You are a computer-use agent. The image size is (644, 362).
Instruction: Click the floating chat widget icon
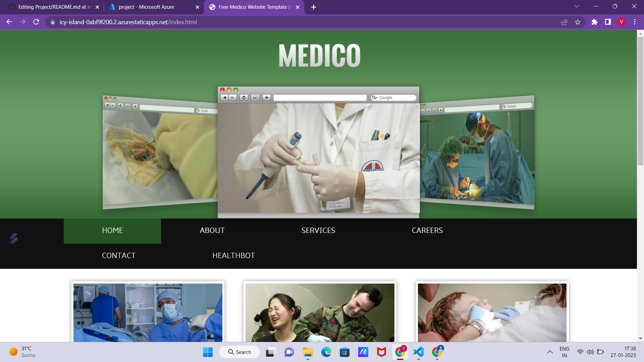[x=14, y=238]
